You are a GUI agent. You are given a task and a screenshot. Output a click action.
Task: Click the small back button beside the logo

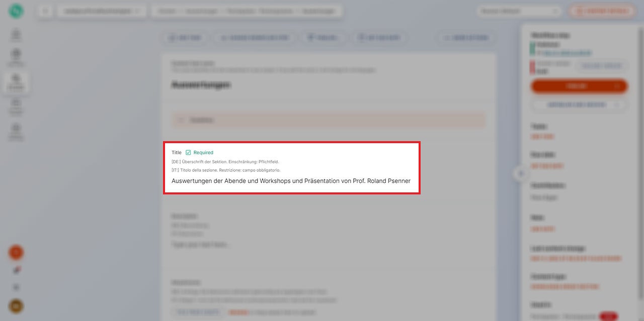click(x=45, y=11)
